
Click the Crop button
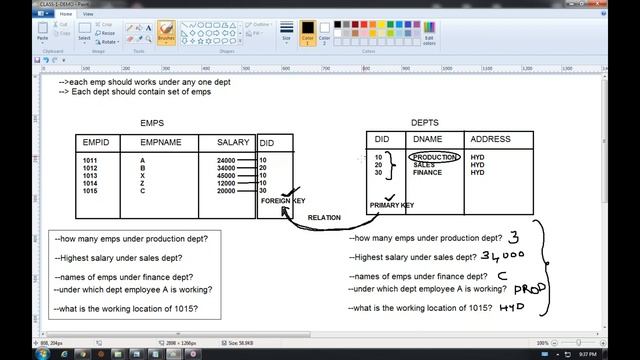pos(104,24)
